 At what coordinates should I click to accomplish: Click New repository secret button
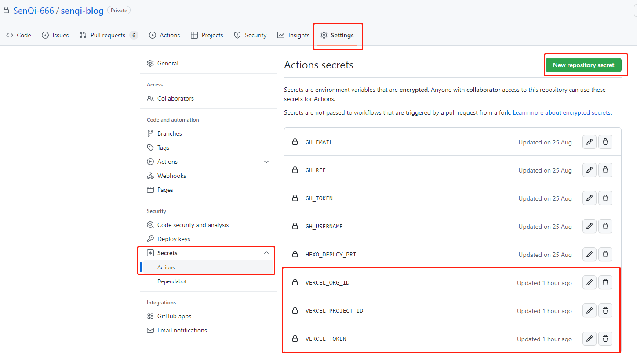coord(583,65)
